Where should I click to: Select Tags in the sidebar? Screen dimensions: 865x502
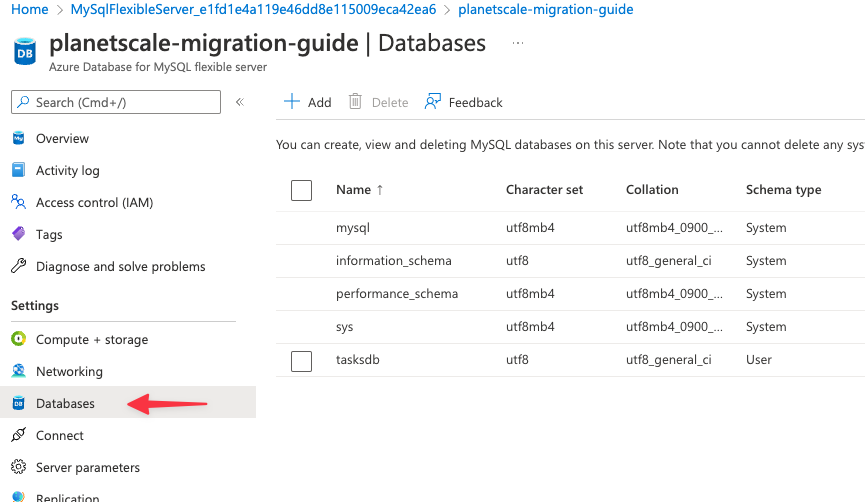pos(49,234)
